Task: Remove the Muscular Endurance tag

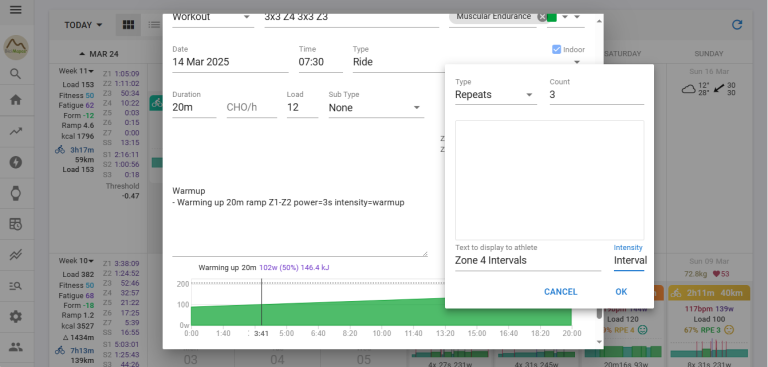Action: 541,17
